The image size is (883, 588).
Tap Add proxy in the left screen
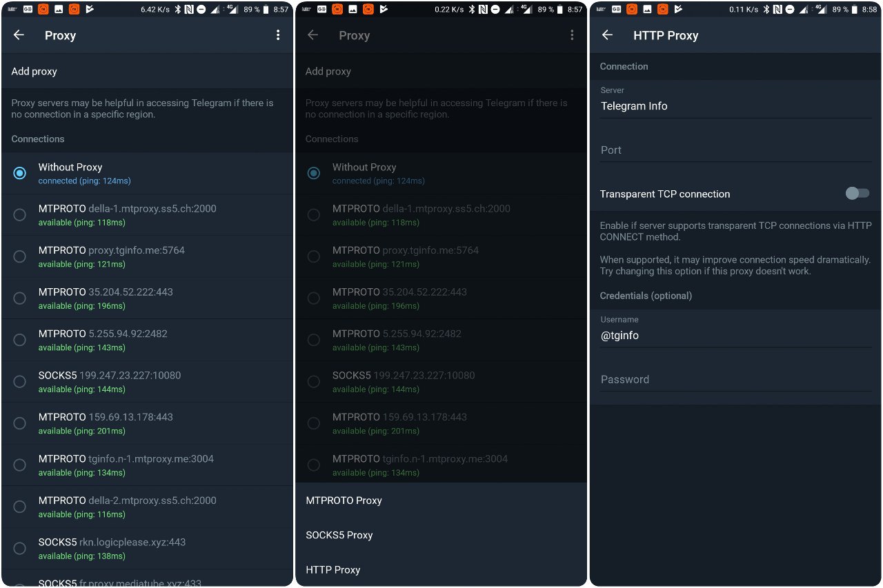click(147, 71)
